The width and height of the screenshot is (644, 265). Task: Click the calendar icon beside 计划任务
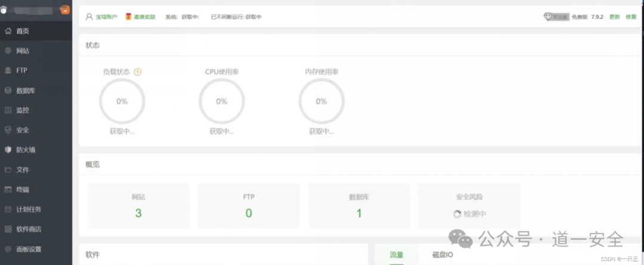click(x=8, y=209)
